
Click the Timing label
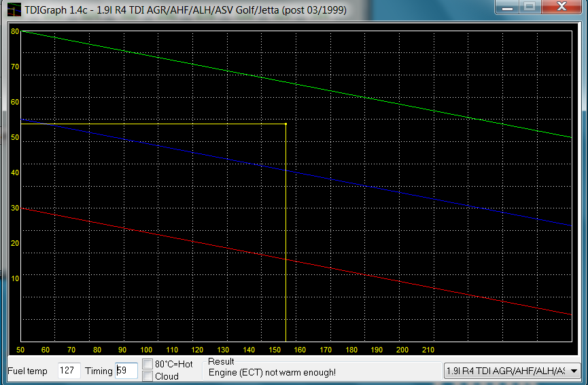click(99, 371)
